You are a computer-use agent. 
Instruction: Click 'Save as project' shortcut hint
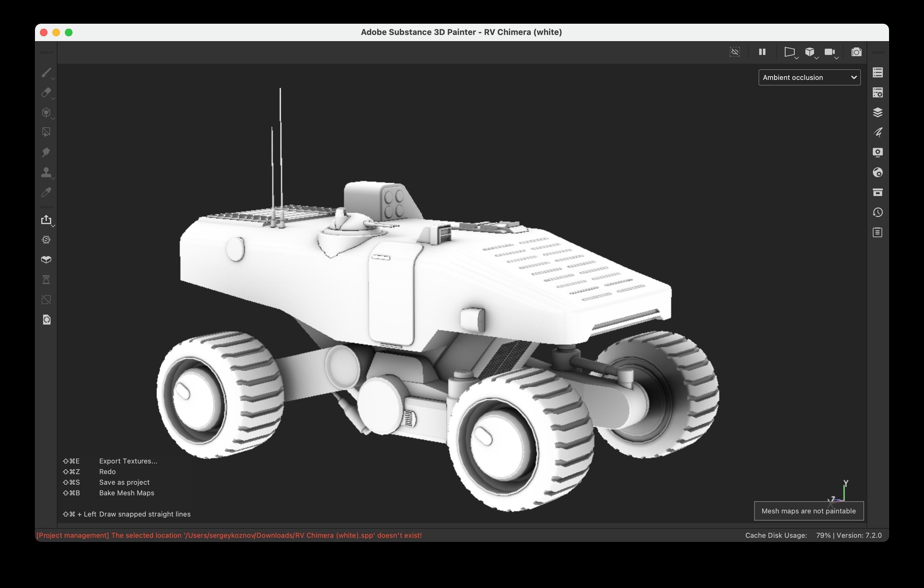click(124, 482)
